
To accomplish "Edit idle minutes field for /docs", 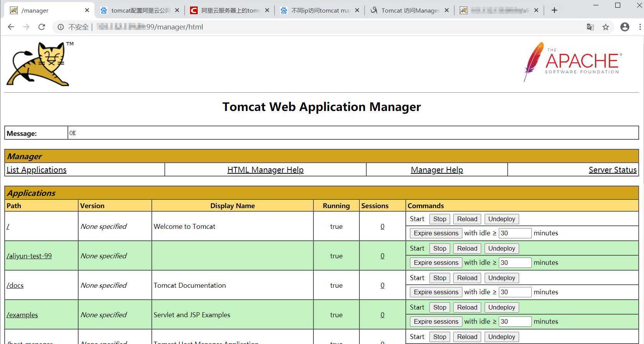I will click(x=515, y=292).
